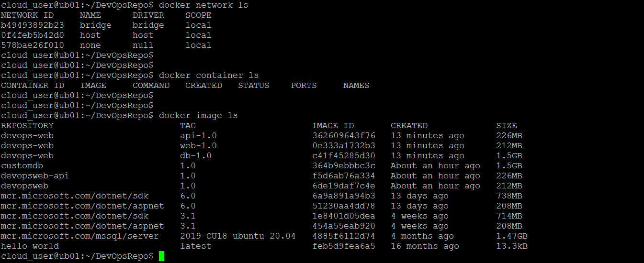Click the 'null' driver value
The height and width of the screenshot is (263, 644).
(x=143, y=45)
